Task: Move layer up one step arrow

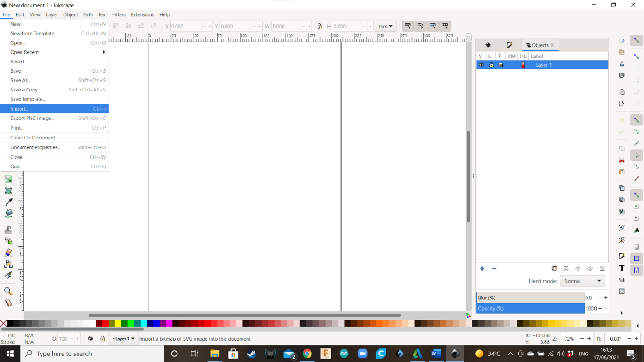Action: point(578,269)
